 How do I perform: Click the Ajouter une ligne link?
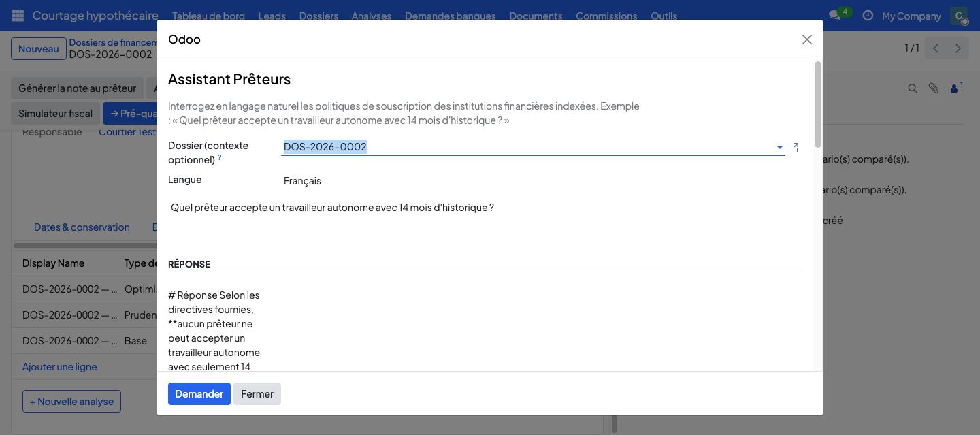click(60, 367)
